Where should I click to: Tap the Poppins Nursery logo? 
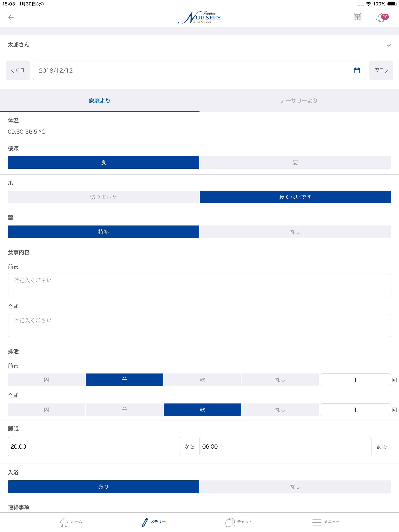(x=199, y=18)
